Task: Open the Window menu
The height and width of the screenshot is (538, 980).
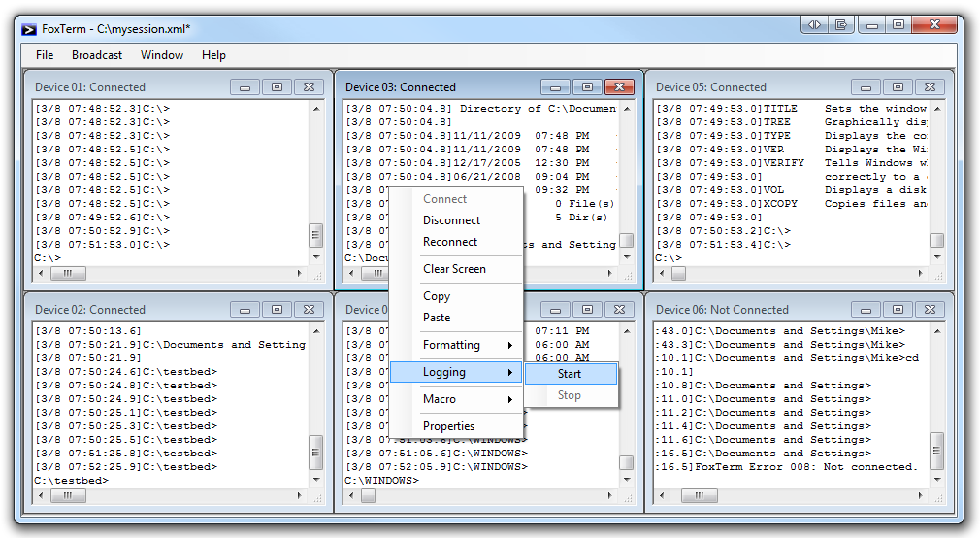Action: (x=162, y=55)
